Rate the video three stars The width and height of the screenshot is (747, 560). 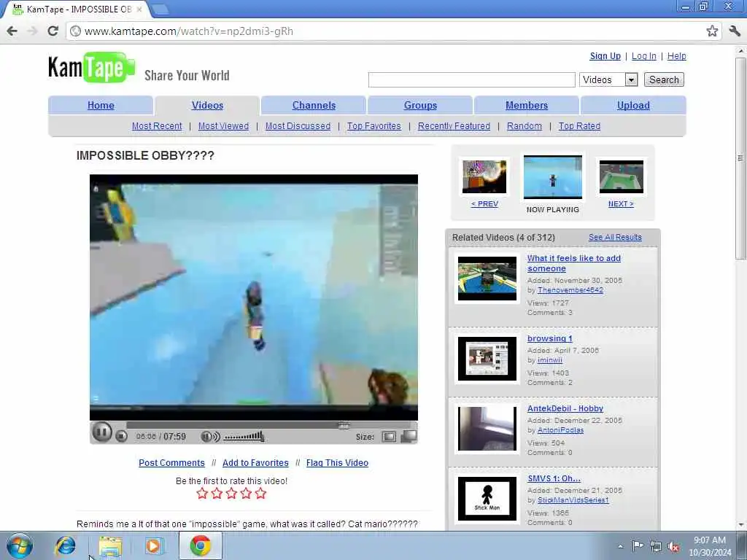(231, 494)
